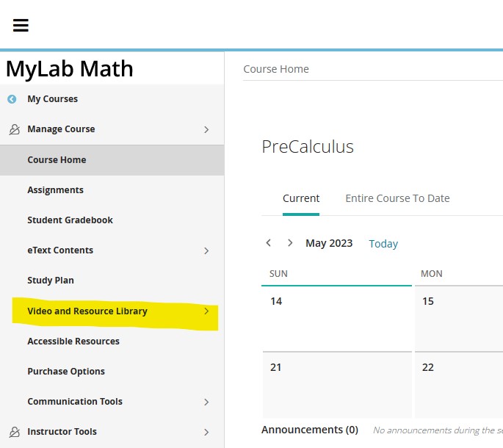The width and height of the screenshot is (503, 448).
Task: Click the May 2023 month label
Action: (329, 243)
